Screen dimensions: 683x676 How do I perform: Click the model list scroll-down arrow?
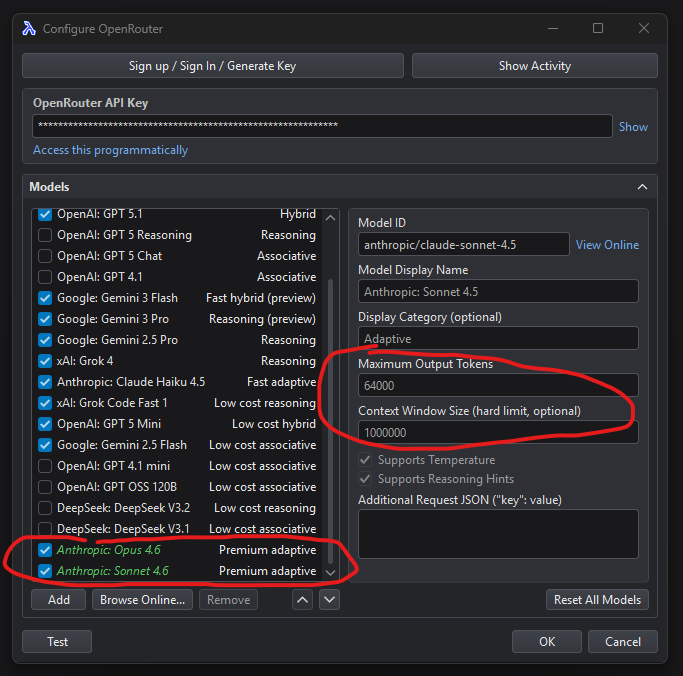tap(331, 572)
